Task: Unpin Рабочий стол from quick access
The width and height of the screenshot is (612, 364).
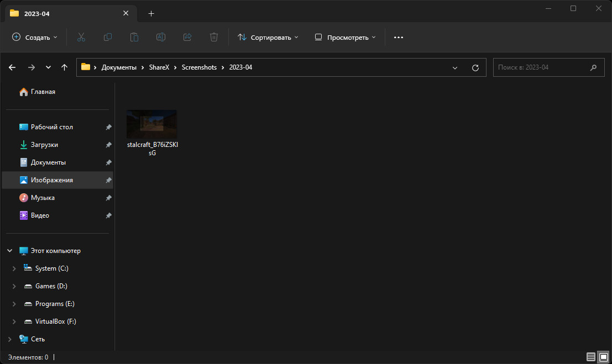Action: [108, 127]
